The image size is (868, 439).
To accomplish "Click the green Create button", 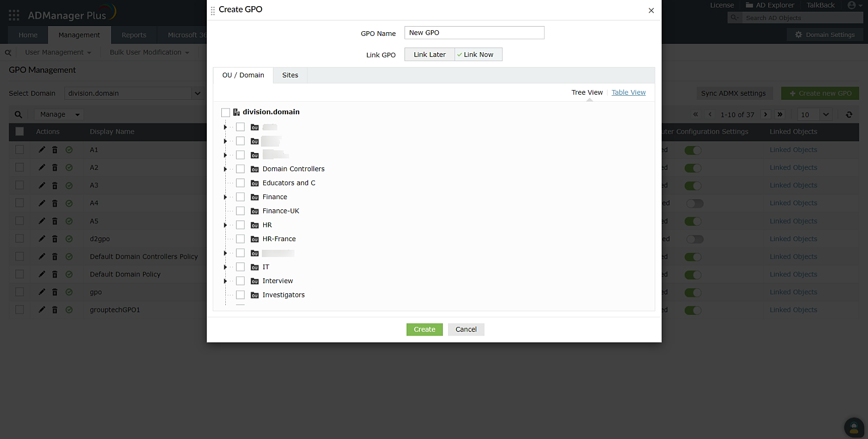I will click(425, 330).
